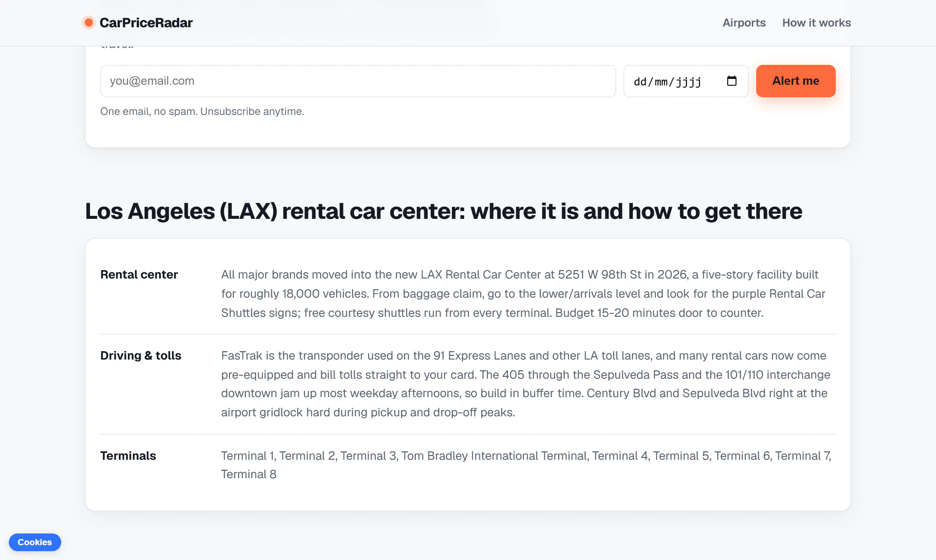Click the paragraph starting 'All major brands moved'

coord(523,294)
